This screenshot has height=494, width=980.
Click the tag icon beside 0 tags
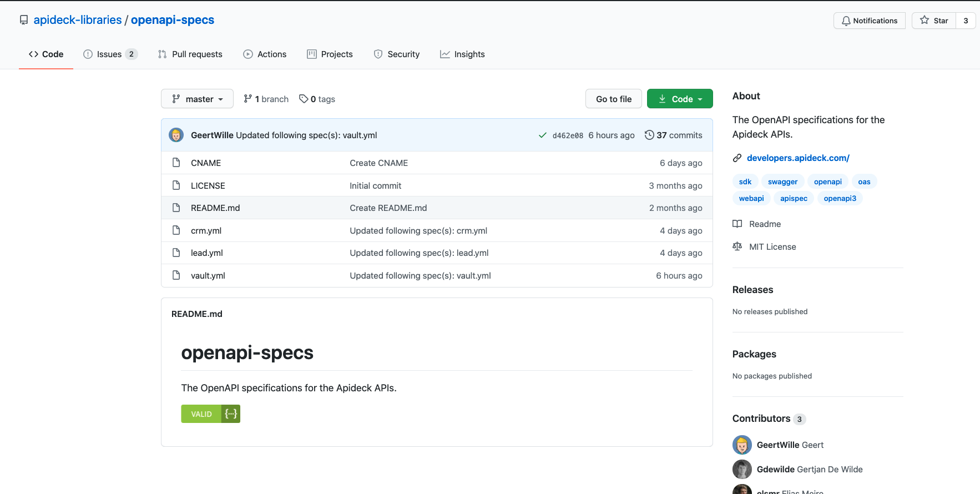pos(304,99)
